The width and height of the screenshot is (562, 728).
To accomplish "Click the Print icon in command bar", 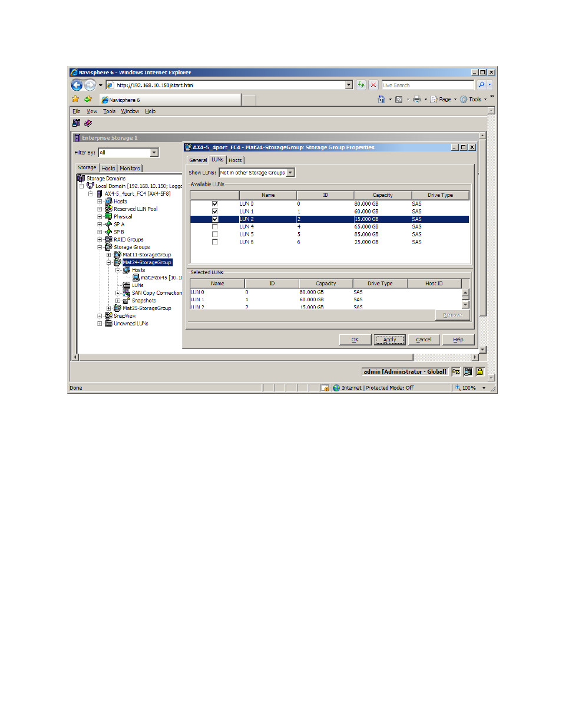I will tap(417, 100).
